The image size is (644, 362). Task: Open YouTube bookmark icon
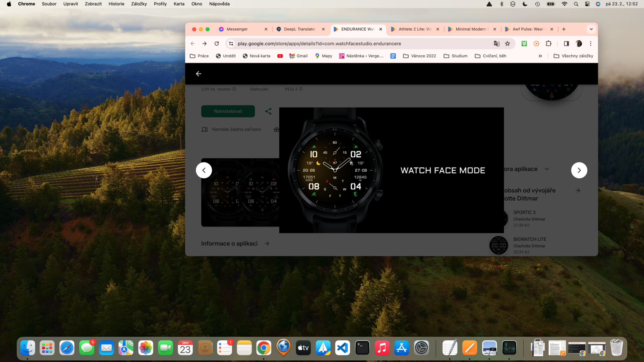pos(280,56)
